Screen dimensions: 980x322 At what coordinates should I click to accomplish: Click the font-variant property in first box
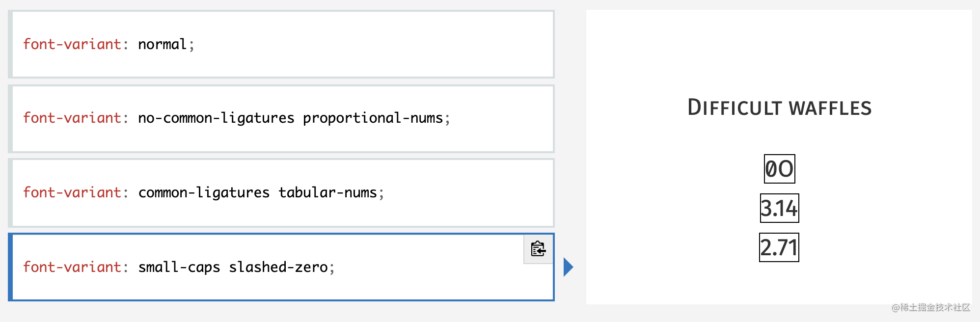72,44
